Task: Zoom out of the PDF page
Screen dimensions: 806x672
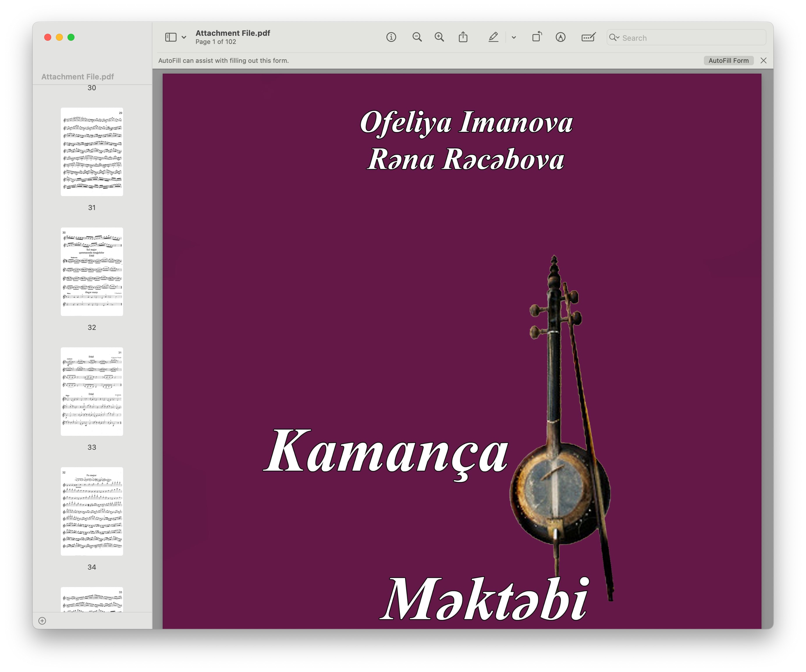Action: [417, 37]
